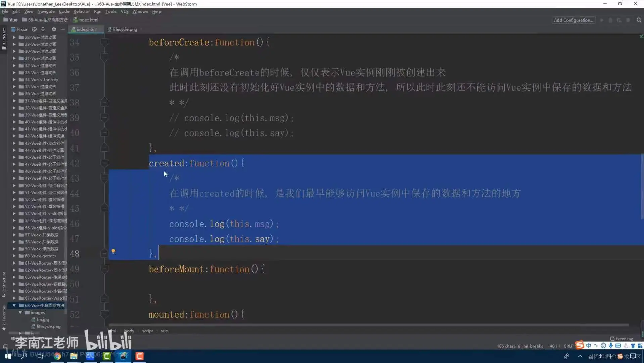Hide the Project panel with the minimize bar
This screenshot has height=363, width=644.
pyautogui.click(x=62, y=29)
